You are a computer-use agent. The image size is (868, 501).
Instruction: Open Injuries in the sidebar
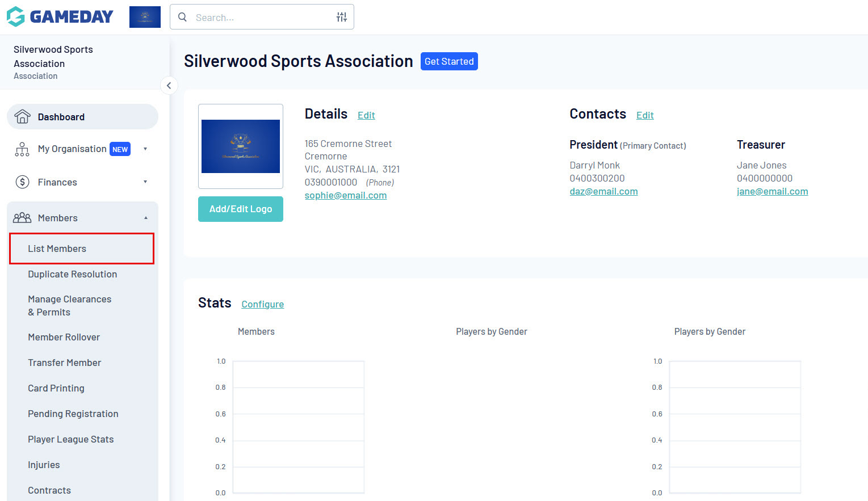(44, 465)
